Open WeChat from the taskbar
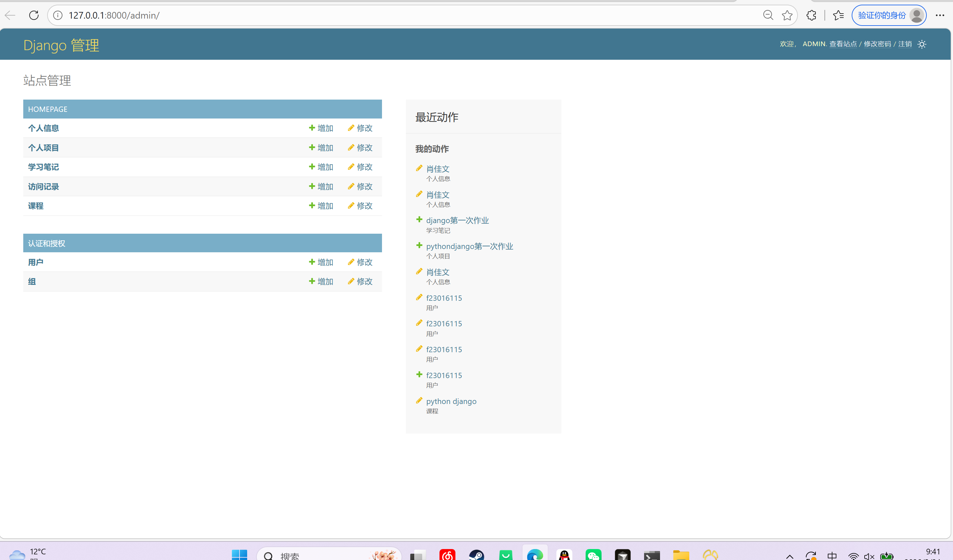953x560 pixels. click(x=593, y=555)
